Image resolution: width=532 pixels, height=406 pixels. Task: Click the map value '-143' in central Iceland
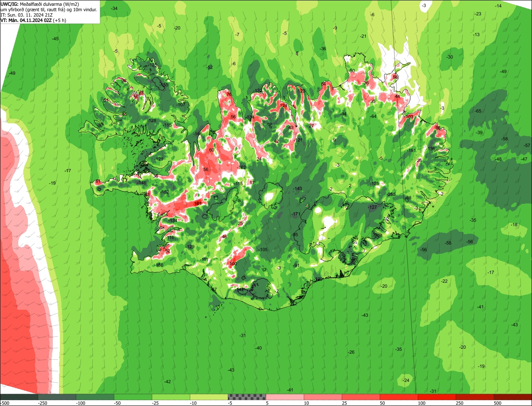click(298, 188)
